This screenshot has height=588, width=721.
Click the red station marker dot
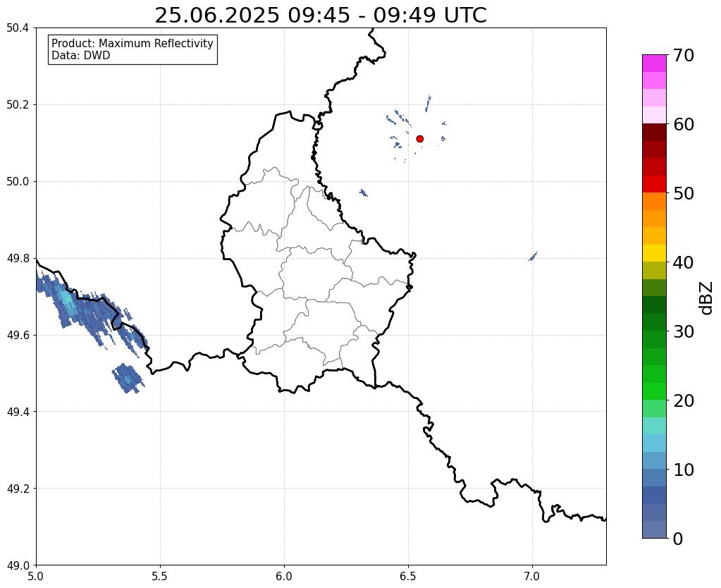tap(419, 138)
